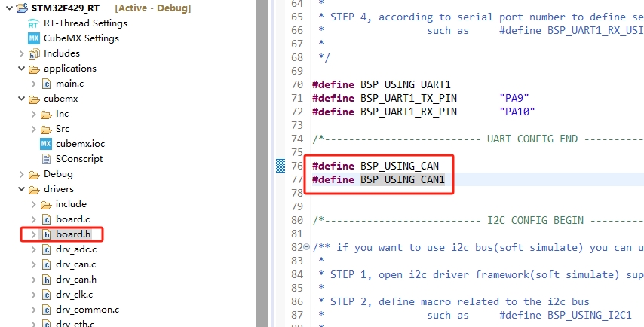The height and width of the screenshot is (327, 644).
Task: Collapse the STM32F429_RT project node
Action: click(9, 8)
